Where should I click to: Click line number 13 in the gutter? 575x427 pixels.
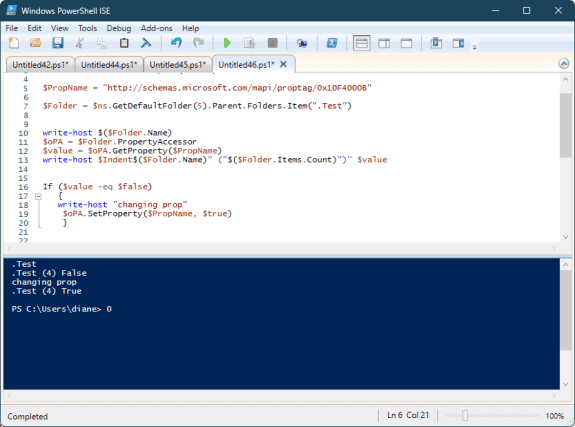[23, 160]
